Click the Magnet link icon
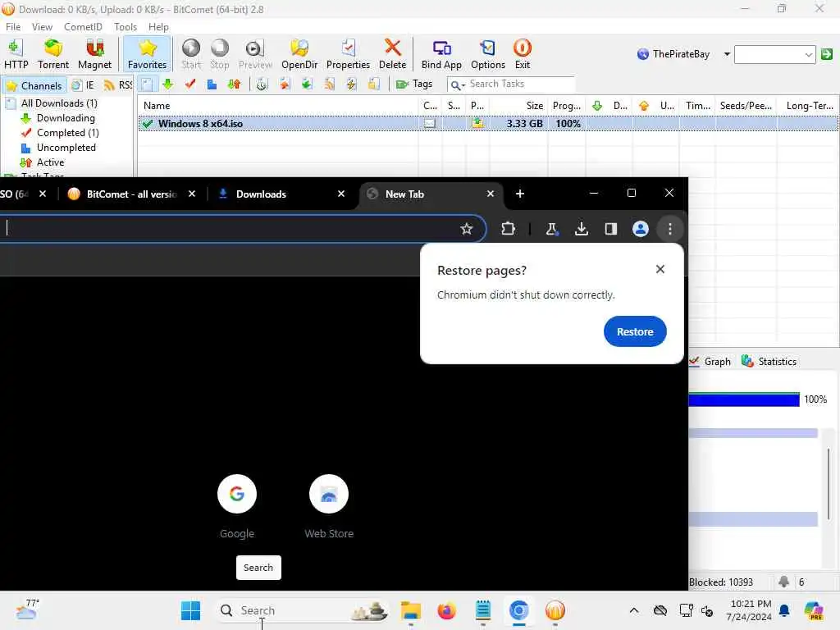Image resolution: width=840 pixels, height=630 pixels. [x=95, y=53]
